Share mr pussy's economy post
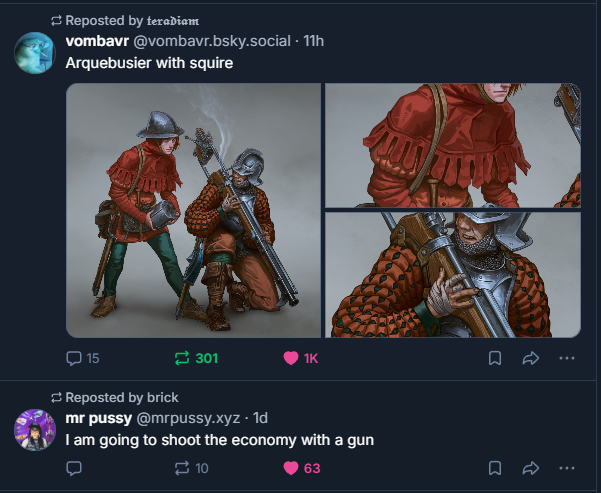The width and height of the screenshot is (601, 493). point(531,467)
